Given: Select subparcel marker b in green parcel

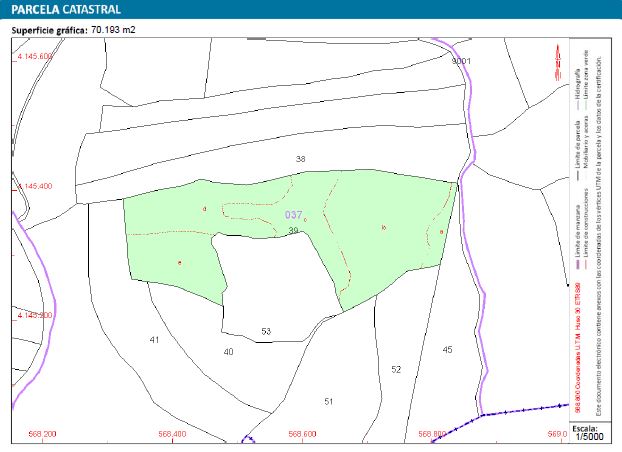Looking at the screenshot, I should 384,228.
